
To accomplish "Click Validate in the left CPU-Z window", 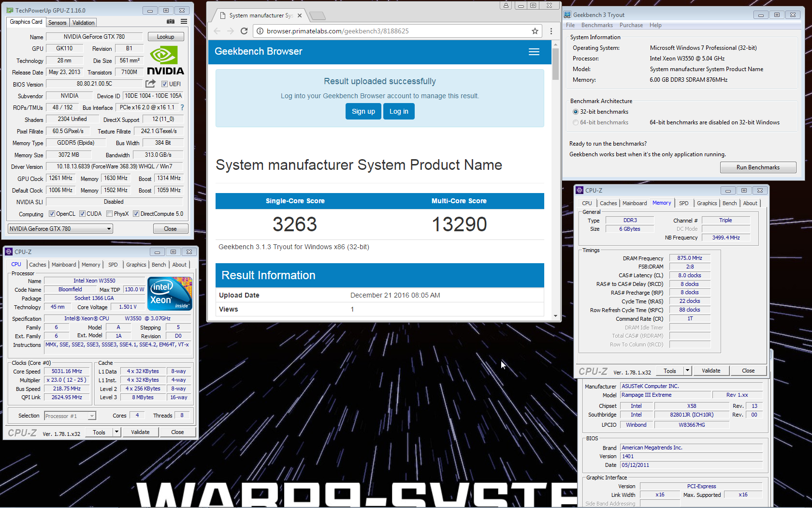I will [140, 432].
